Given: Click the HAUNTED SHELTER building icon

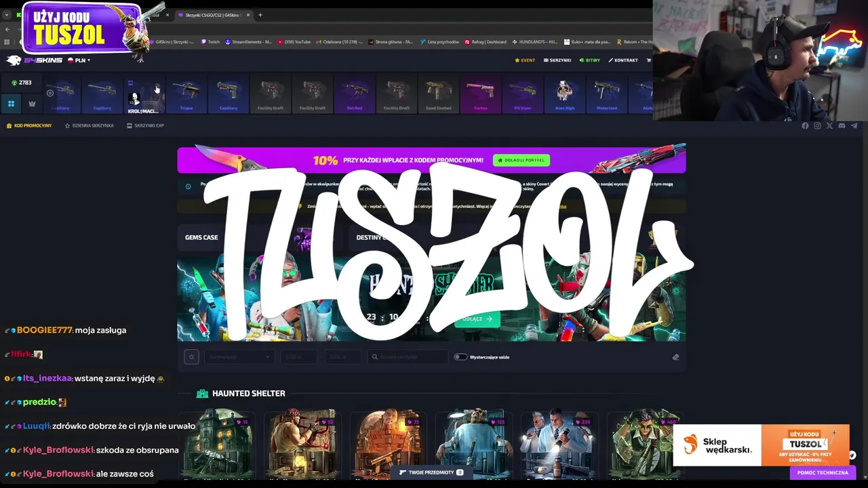Looking at the screenshot, I should [202, 394].
